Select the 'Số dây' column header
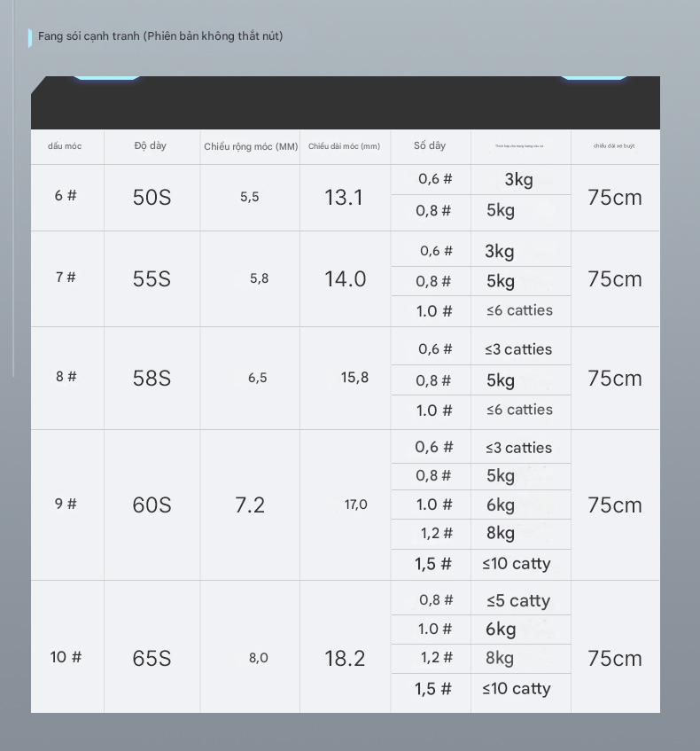 (x=430, y=145)
